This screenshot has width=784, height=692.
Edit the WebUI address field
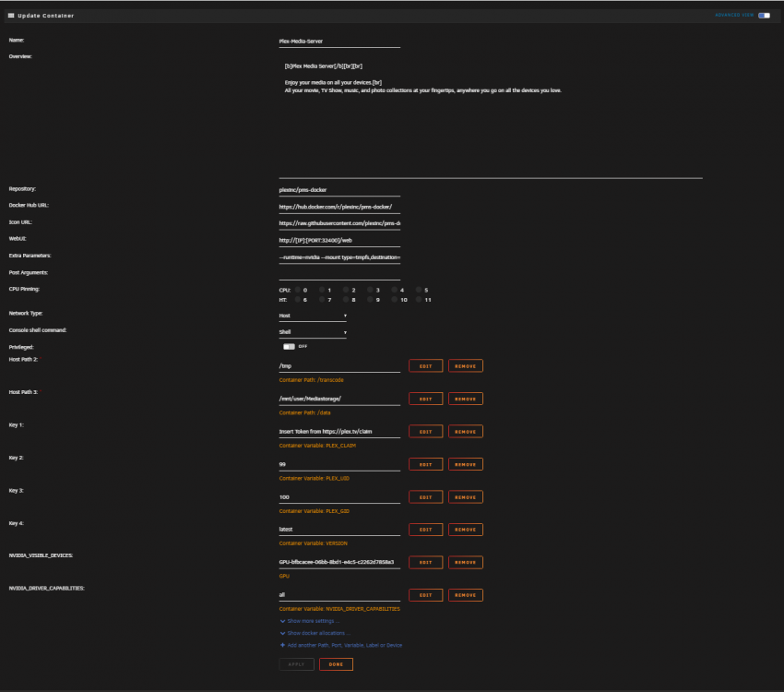(339, 241)
